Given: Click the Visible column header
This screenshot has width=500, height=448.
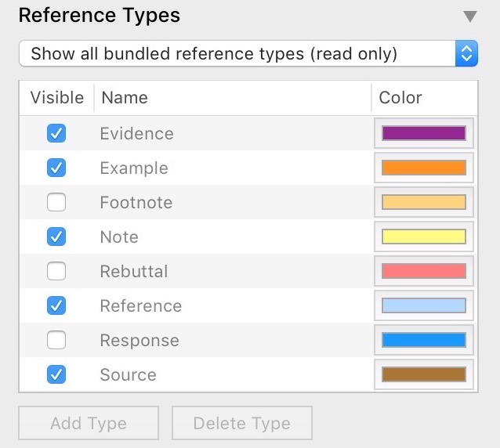Looking at the screenshot, I should pyautogui.click(x=56, y=98).
